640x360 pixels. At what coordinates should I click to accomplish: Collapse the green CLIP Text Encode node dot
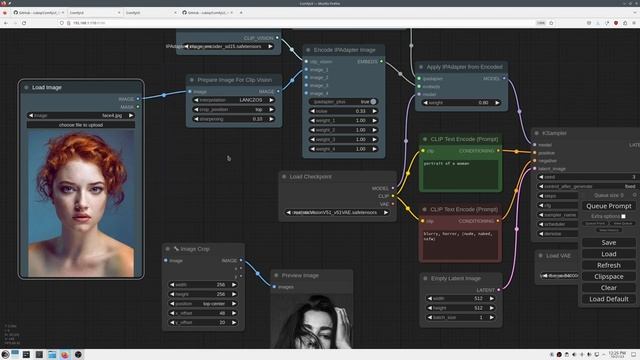[x=425, y=139]
